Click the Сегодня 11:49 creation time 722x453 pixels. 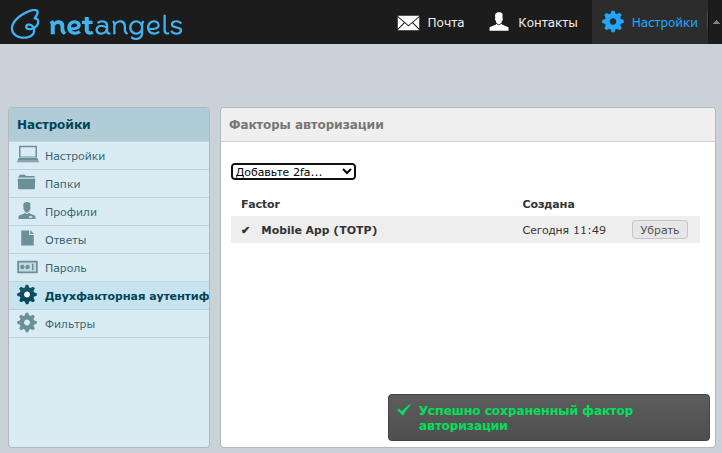click(564, 230)
